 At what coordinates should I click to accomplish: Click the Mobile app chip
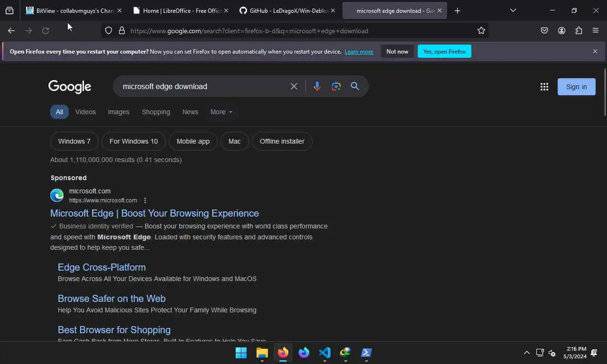193,141
